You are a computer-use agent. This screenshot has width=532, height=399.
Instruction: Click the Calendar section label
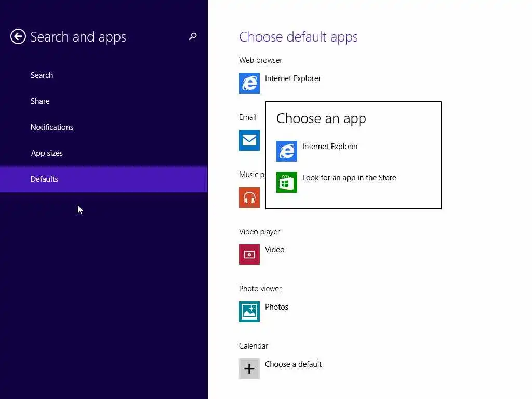click(254, 346)
